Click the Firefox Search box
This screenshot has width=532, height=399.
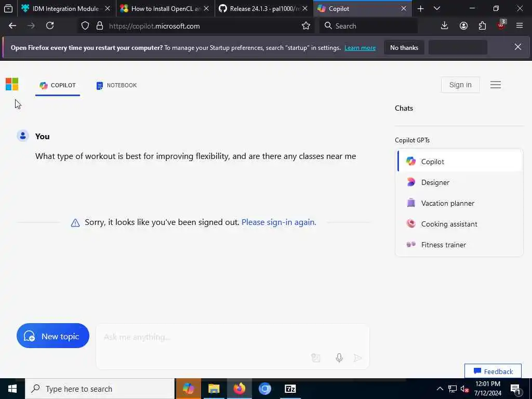pyautogui.click(x=368, y=26)
